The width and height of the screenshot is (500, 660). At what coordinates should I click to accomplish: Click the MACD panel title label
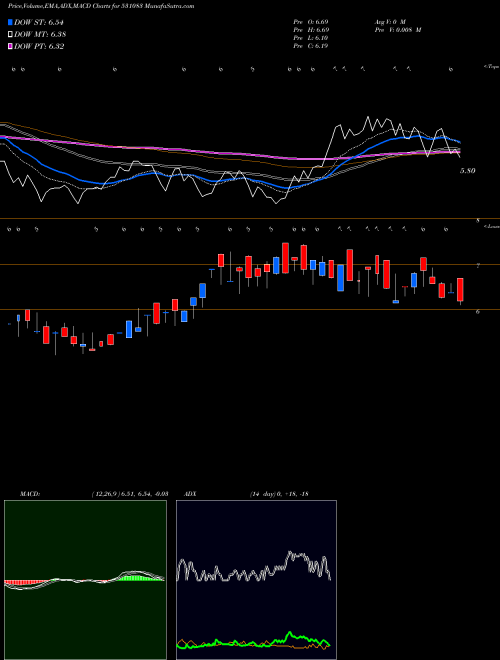pos(30,494)
